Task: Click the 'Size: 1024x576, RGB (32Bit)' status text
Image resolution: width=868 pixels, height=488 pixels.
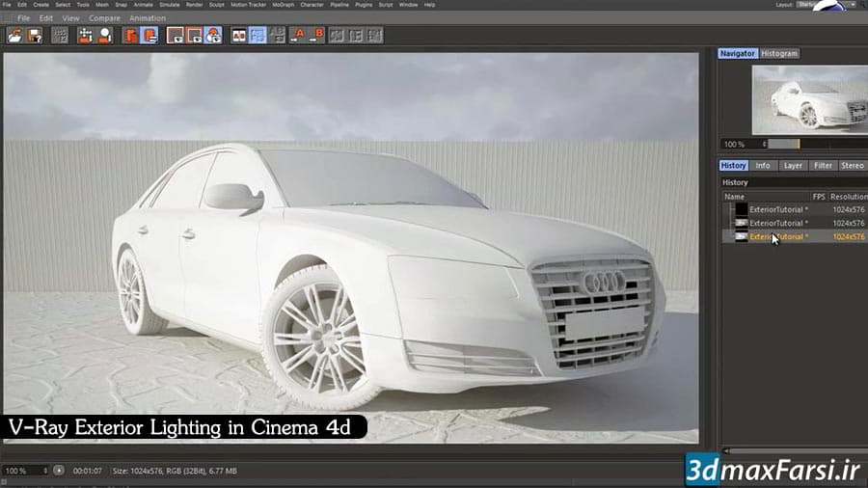Action: point(159,471)
